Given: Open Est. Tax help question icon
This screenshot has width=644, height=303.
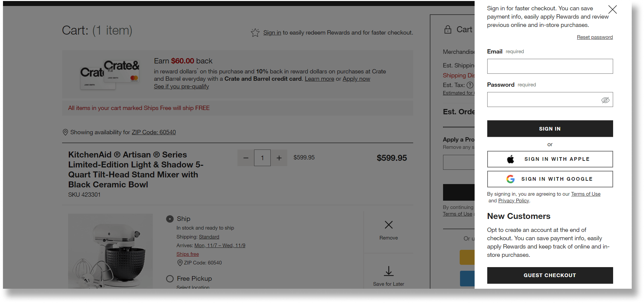Looking at the screenshot, I should coord(470,85).
